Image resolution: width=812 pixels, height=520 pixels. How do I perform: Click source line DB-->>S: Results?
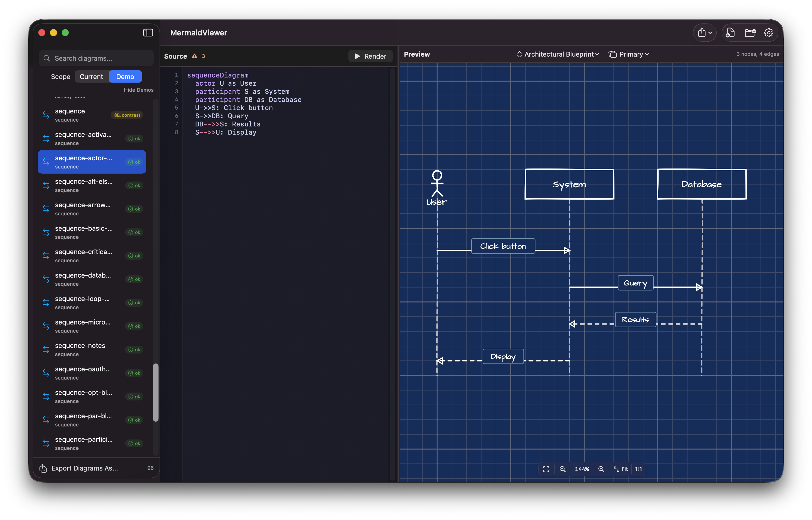[228, 124]
